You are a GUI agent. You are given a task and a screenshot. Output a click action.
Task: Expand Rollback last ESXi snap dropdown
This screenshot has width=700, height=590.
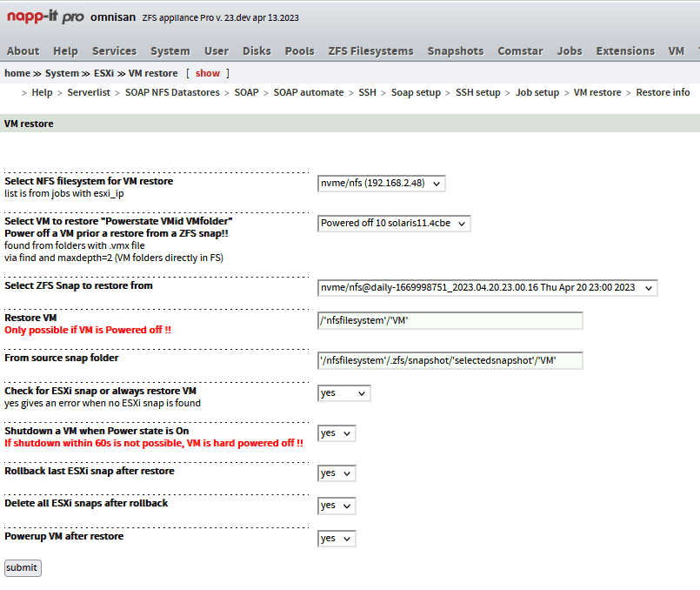[337, 473]
